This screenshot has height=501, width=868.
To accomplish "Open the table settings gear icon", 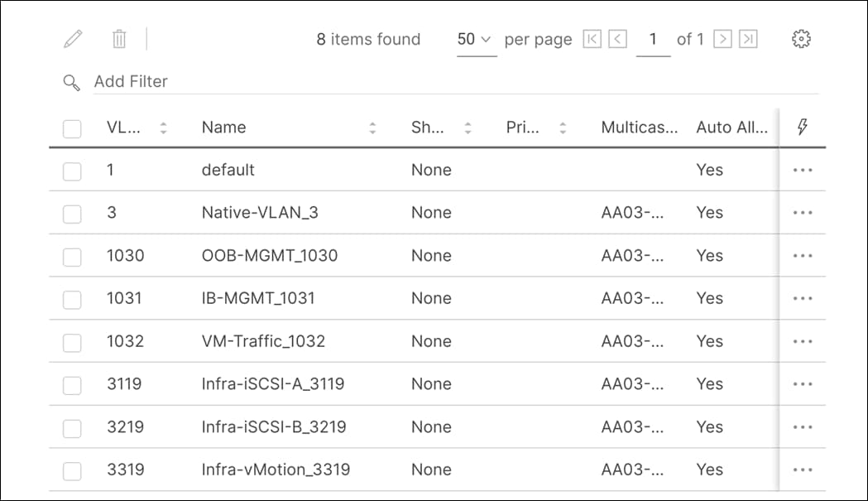I will (800, 38).
